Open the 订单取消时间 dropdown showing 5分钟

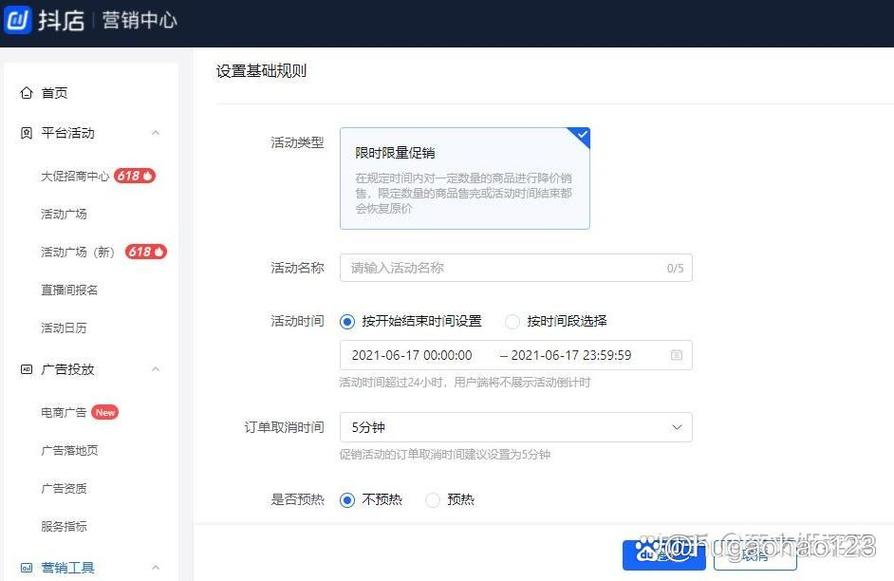pyautogui.click(x=516, y=427)
